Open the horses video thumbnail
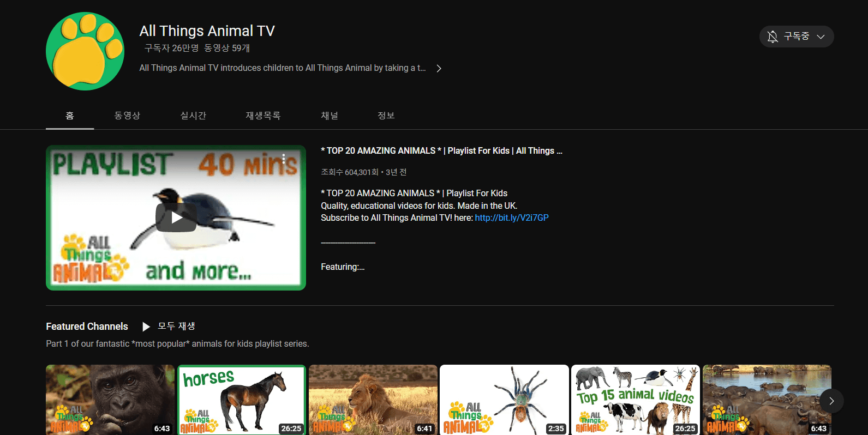 coord(242,400)
